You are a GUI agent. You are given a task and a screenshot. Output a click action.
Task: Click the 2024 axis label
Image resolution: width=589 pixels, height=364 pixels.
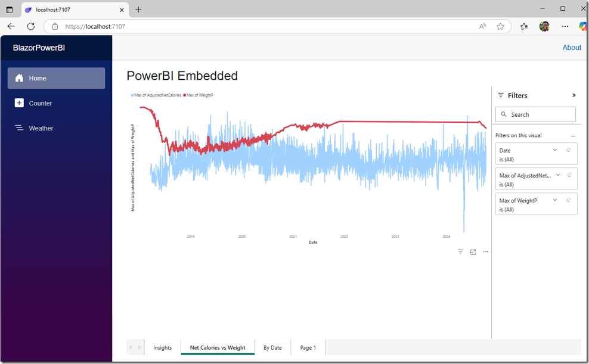447,237
